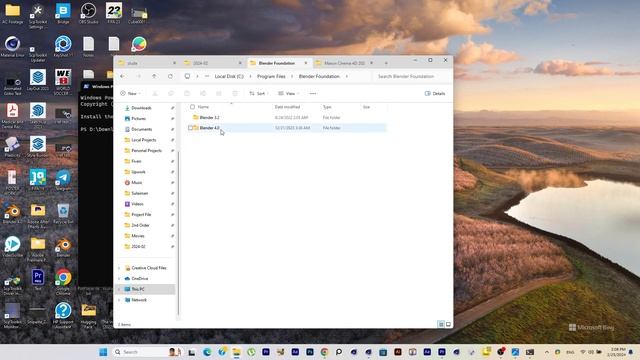Open Project File folder in sidebar
Image resolution: width=640 pixels, height=360 pixels.
click(141, 214)
